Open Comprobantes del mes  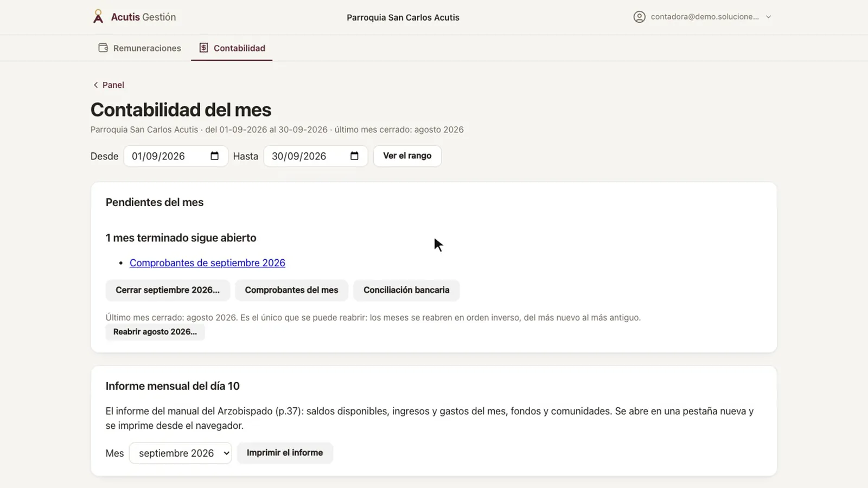(x=291, y=290)
